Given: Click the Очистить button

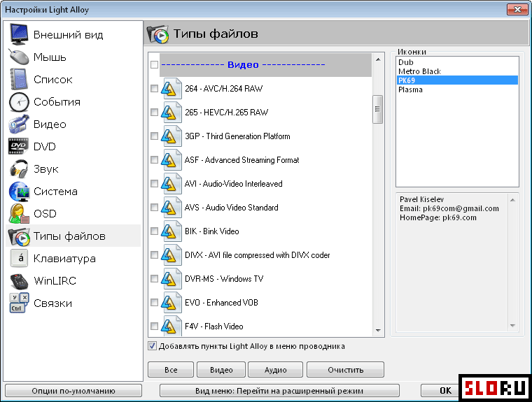Looking at the screenshot, I should (x=345, y=369).
